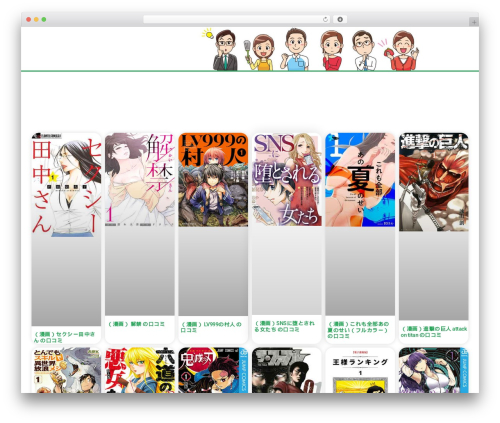Click the round icon button beside address bar
Screen dimensions: 500x423
click(x=340, y=20)
